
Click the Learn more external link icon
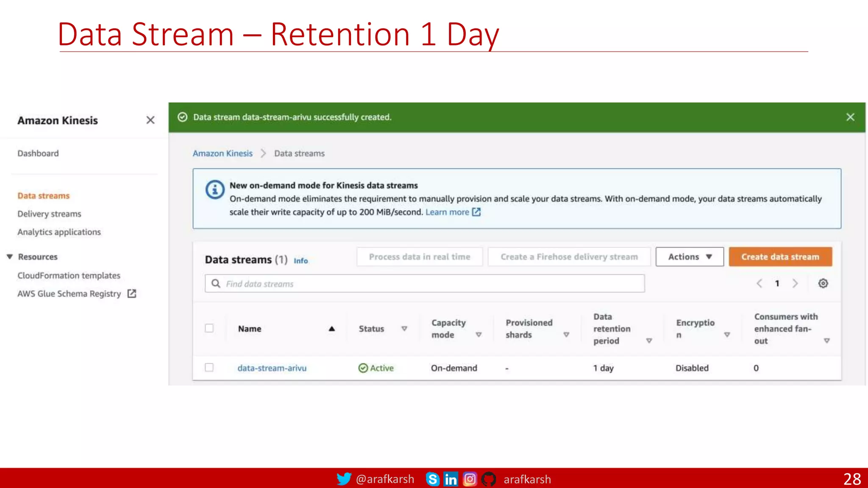(x=476, y=212)
